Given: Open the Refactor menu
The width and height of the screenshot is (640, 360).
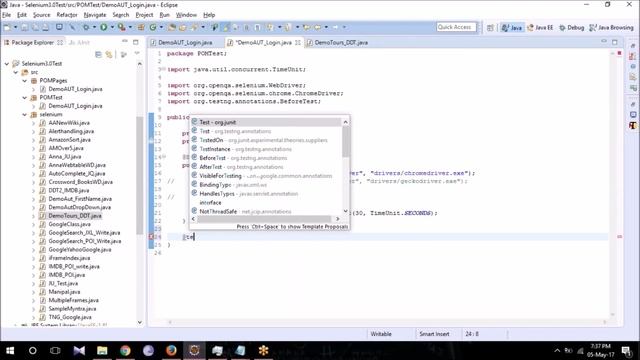Looking at the screenshot, I should click(67, 15).
